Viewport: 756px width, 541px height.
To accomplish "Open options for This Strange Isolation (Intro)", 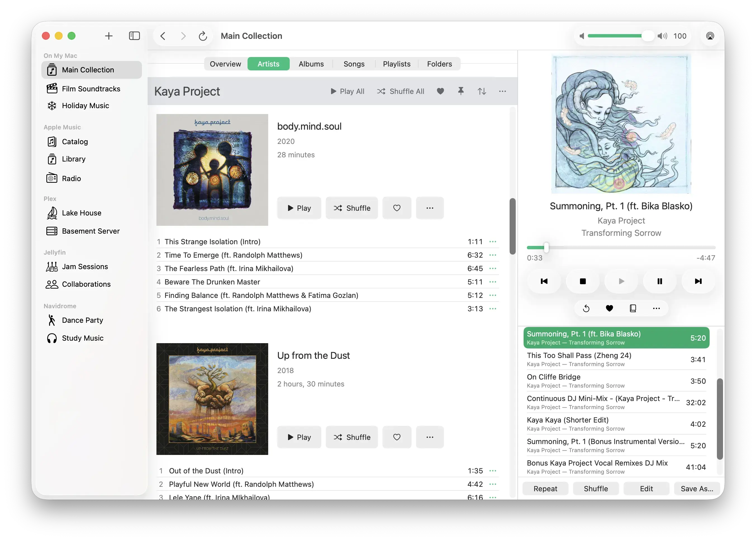I will pos(493,241).
